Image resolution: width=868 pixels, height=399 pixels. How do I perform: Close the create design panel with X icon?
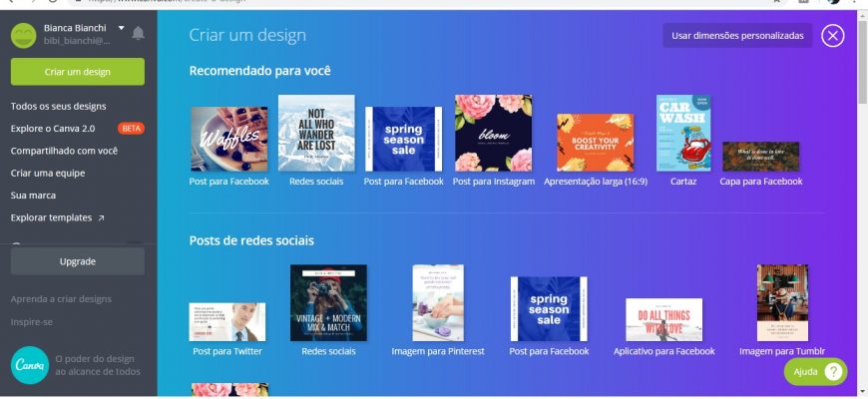(x=832, y=36)
